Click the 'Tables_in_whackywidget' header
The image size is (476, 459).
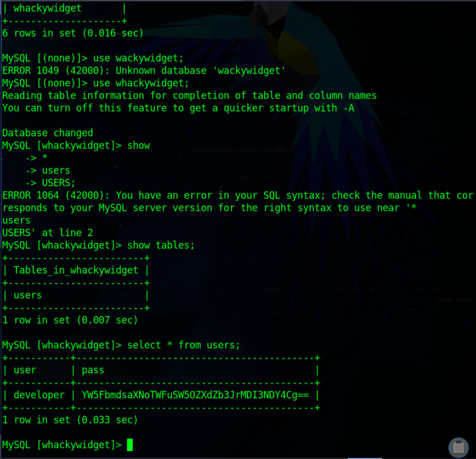coord(76,270)
